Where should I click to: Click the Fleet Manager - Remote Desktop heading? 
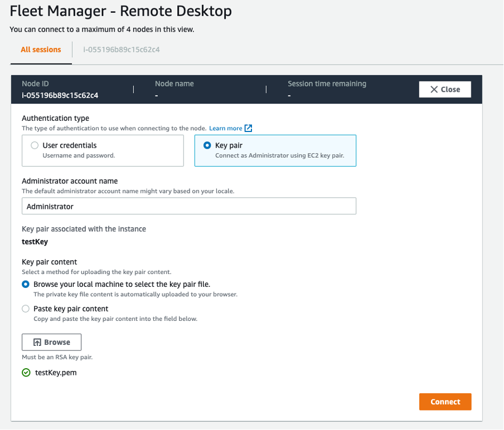point(121,11)
